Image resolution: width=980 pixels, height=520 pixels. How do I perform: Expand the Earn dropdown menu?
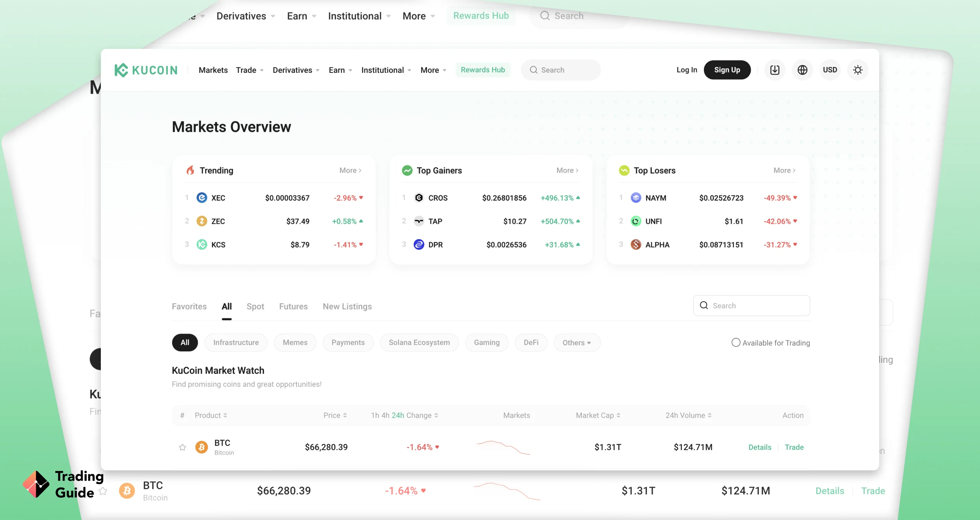[x=340, y=70]
